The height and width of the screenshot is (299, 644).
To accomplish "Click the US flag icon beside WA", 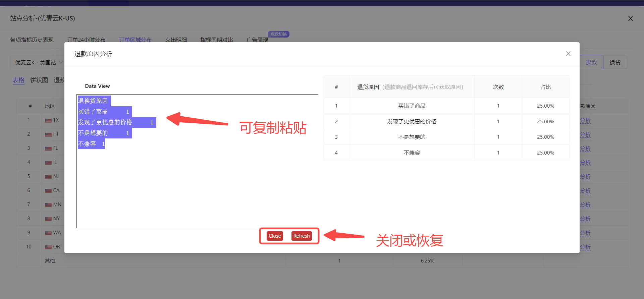I will pos(48,233).
